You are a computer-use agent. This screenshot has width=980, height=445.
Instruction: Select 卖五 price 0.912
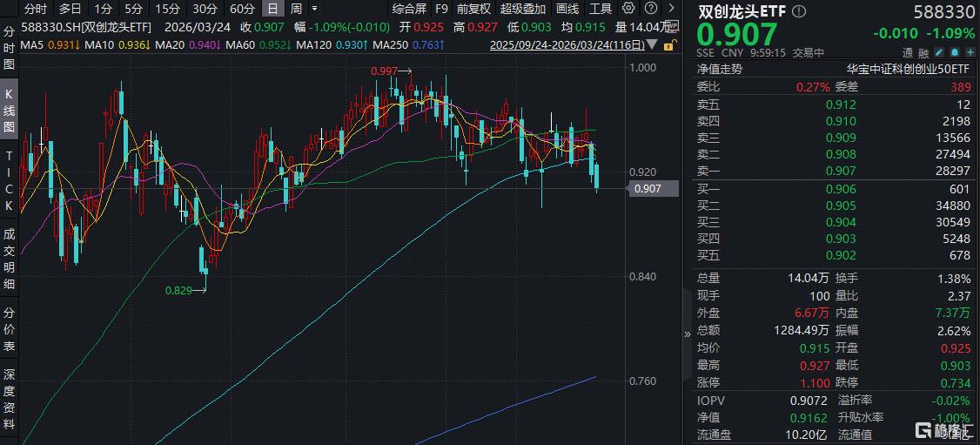coord(842,105)
